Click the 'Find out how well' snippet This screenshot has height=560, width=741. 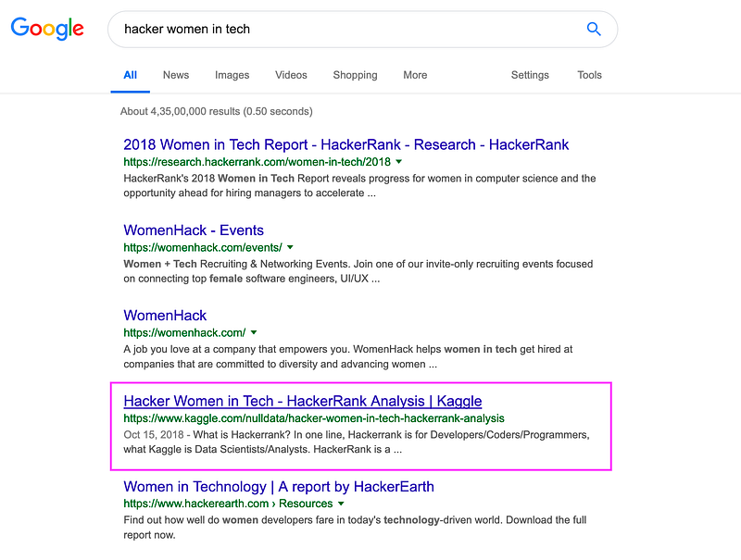tap(355, 528)
